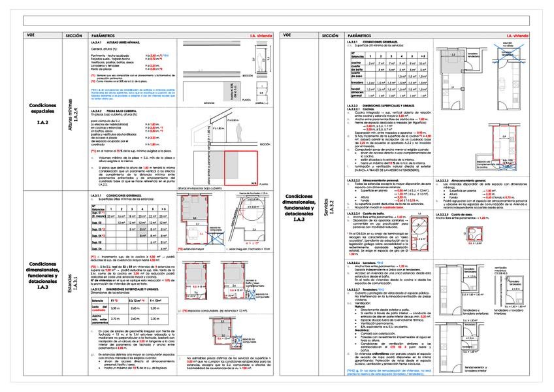Click the rotated Servicios I.A.3.2 label
The image size is (554, 392).
coord(329,208)
